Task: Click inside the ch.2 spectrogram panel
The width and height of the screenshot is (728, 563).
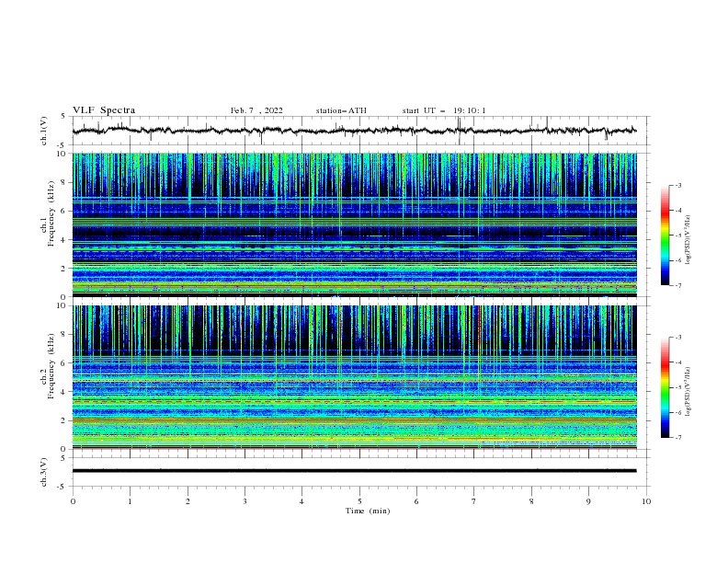Action: pos(354,377)
